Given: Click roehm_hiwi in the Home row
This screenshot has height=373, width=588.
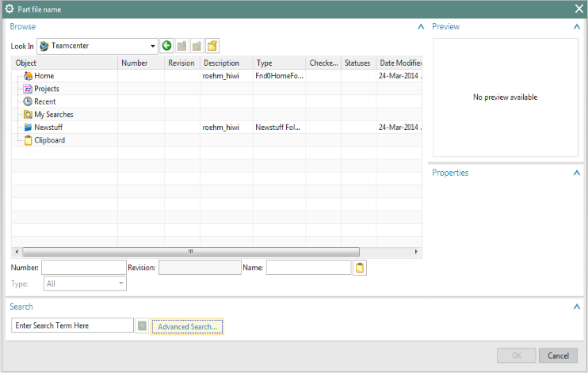Looking at the screenshot, I should click(220, 76).
